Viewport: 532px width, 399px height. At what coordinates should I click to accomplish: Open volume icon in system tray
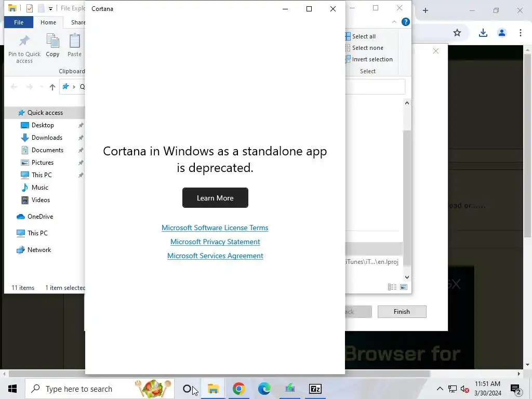pyautogui.click(x=465, y=389)
